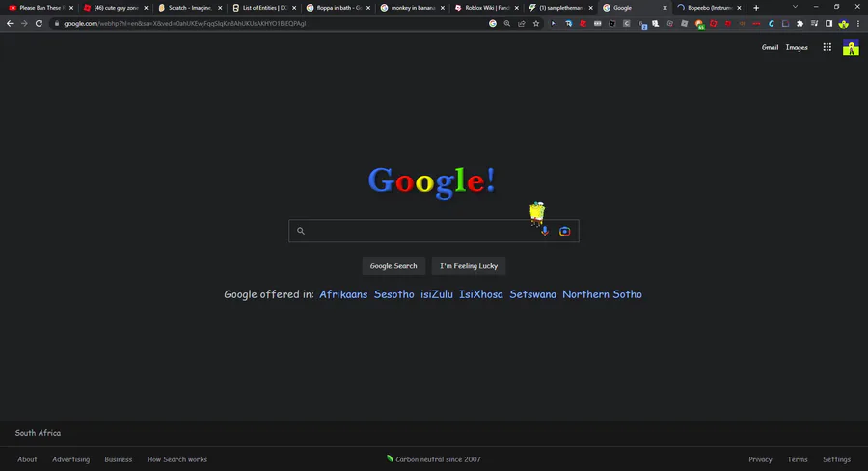
Task: Switch Google language to Afrikaans
Action: pos(343,294)
